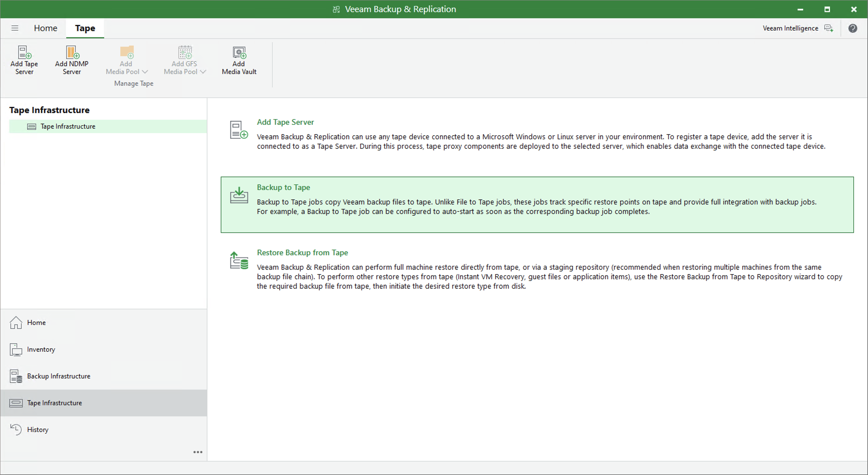This screenshot has height=475, width=868.
Task: Click the Restore Backup from Tape icon
Action: pyautogui.click(x=239, y=261)
